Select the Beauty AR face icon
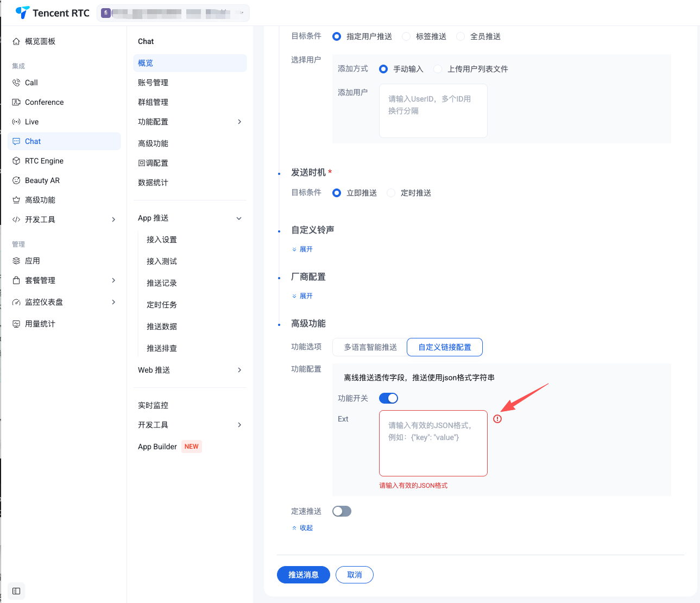 tap(16, 180)
